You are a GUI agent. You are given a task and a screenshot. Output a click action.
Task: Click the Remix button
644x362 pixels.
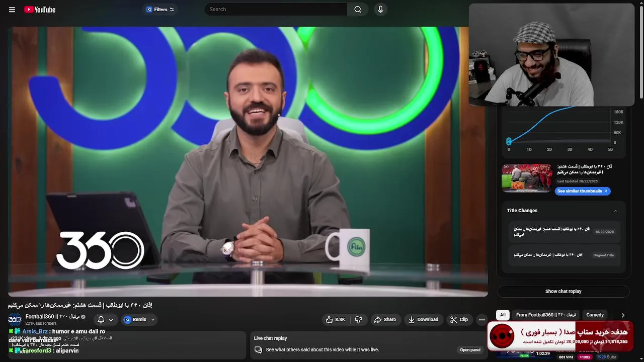135,320
